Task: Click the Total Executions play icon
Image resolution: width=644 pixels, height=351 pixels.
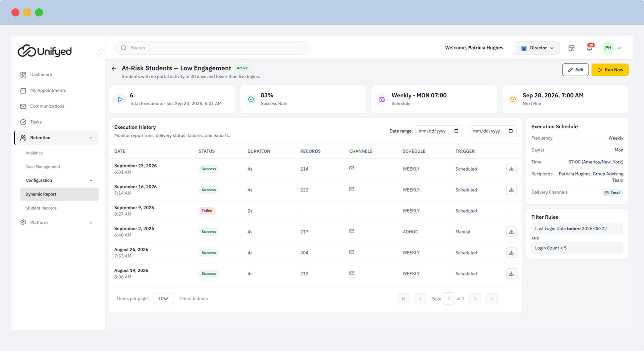Action: (x=120, y=99)
